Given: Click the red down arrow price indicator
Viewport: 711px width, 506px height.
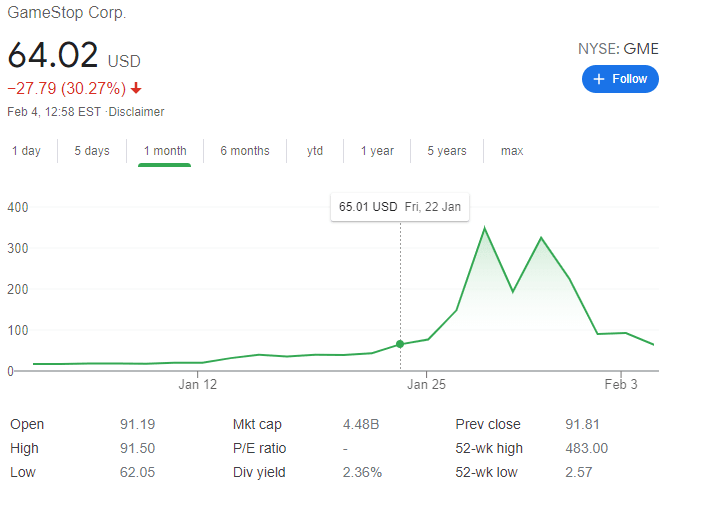Looking at the screenshot, I should pos(136,88).
